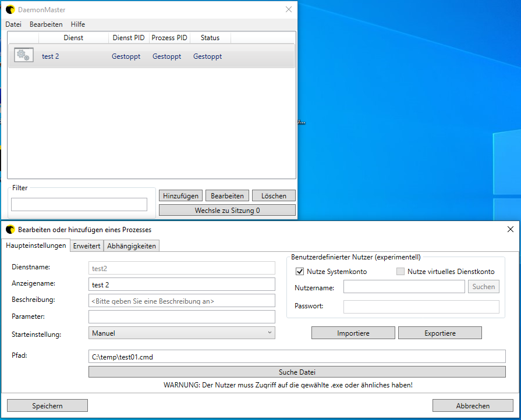Click the DaemonMaster logo in main title bar

click(10, 10)
